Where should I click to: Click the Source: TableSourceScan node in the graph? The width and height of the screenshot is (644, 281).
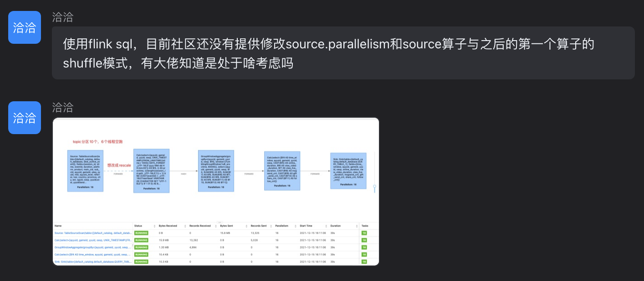tap(86, 171)
